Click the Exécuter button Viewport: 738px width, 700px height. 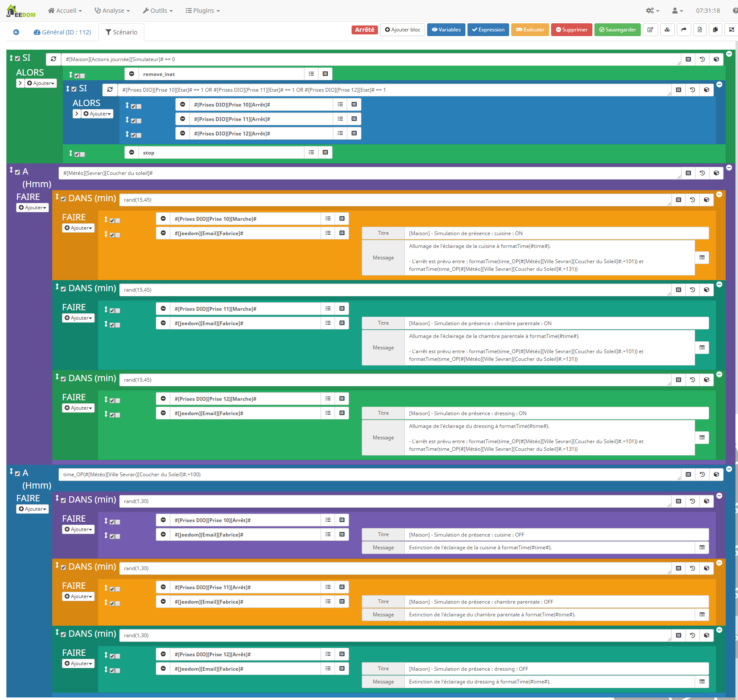(x=530, y=30)
